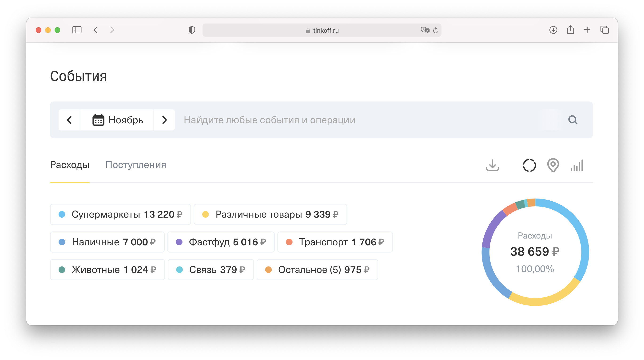Open the Share menu
Screen dimensions: 644x360
coord(571,29)
